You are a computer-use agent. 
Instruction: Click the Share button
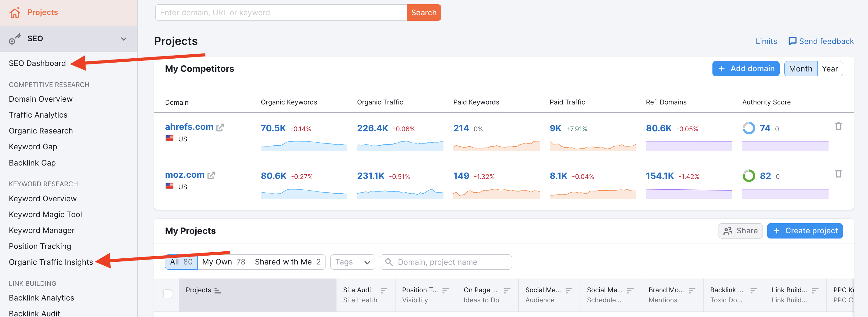(x=740, y=231)
